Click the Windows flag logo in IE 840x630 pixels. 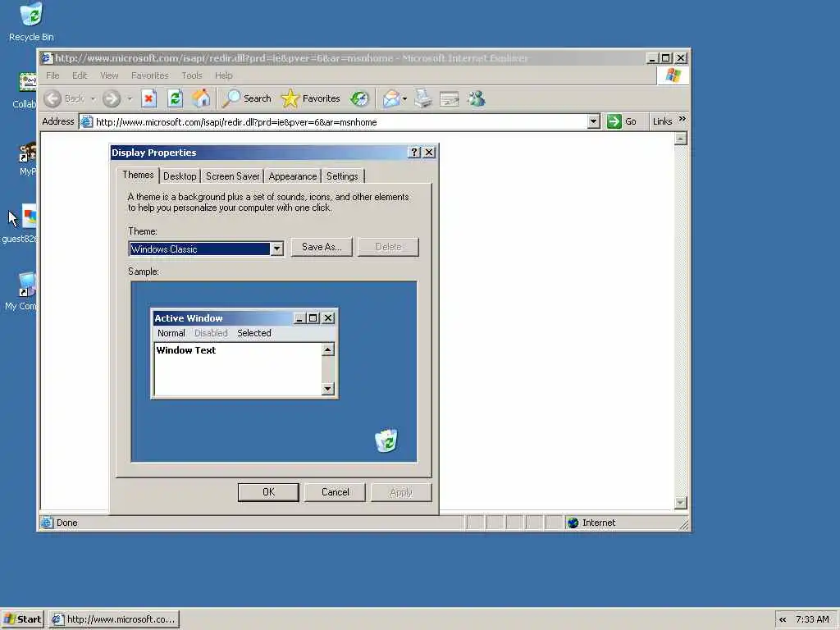pos(673,75)
